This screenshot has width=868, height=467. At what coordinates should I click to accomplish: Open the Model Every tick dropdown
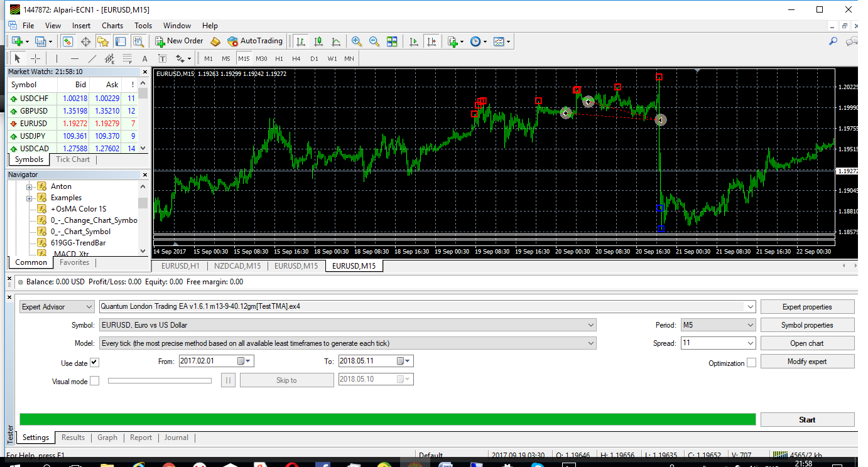pos(590,343)
